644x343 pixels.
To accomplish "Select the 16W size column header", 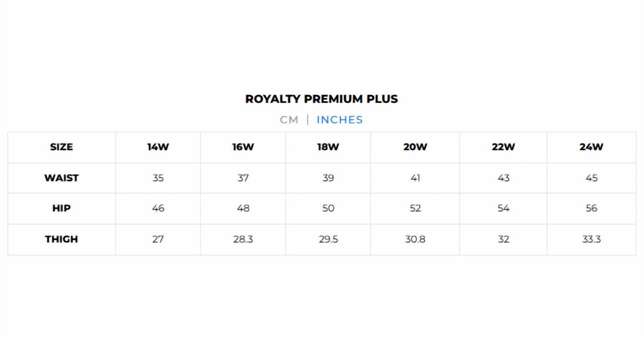I will click(243, 147).
